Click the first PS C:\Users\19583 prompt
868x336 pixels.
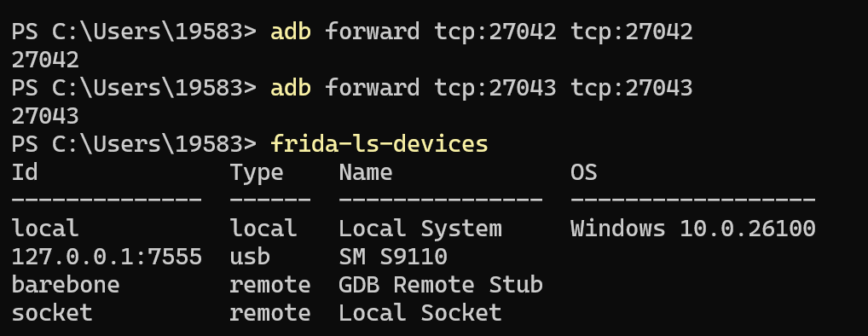pos(133,32)
